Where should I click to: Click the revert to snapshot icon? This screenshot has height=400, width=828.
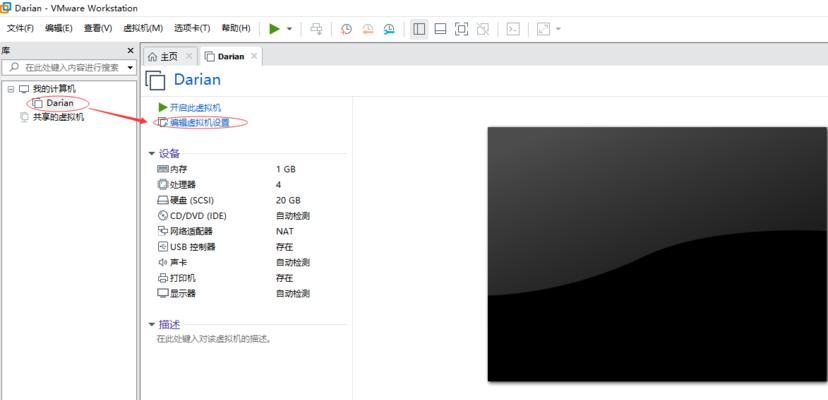point(368,29)
